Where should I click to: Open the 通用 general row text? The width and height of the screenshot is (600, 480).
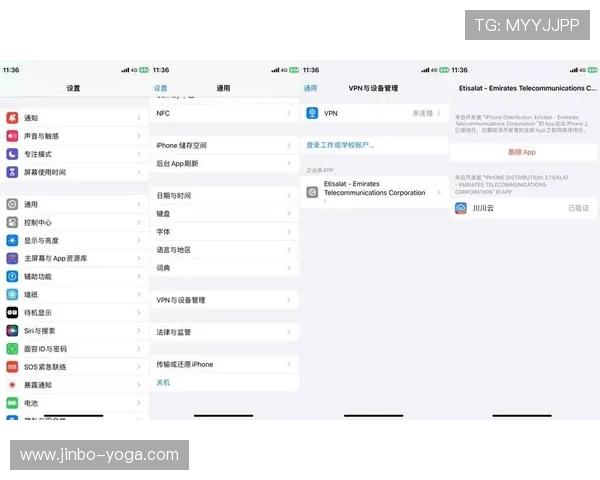(31, 204)
